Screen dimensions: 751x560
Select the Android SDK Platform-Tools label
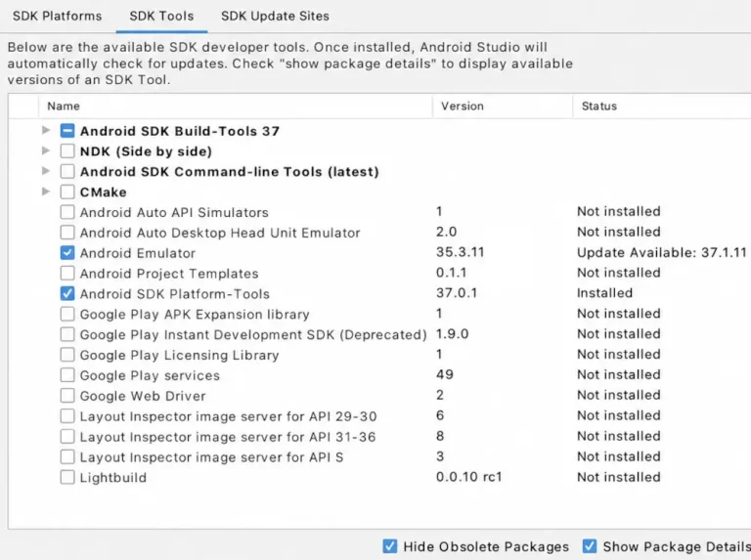pos(175,294)
